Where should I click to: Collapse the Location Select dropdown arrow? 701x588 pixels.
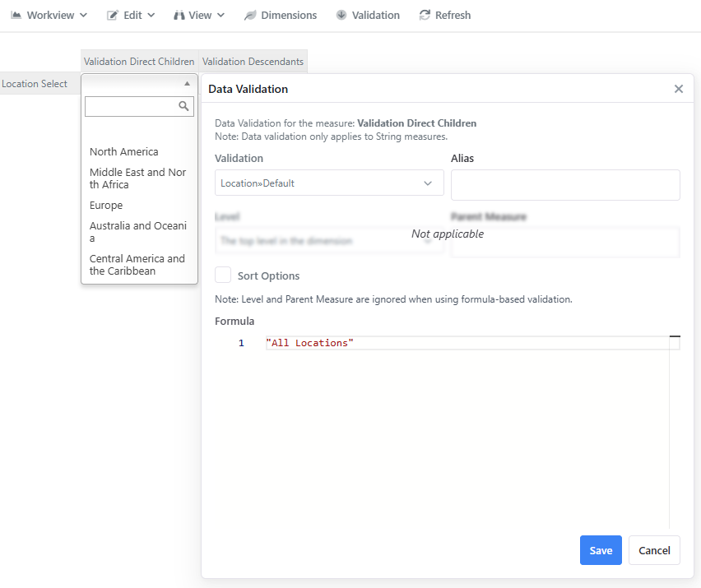click(x=188, y=84)
